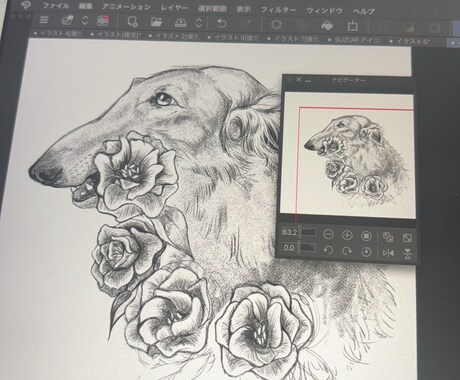This screenshot has width=460, height=380.
Task: Click the zoom slider next to 63.2
Action: click(307, 232)
